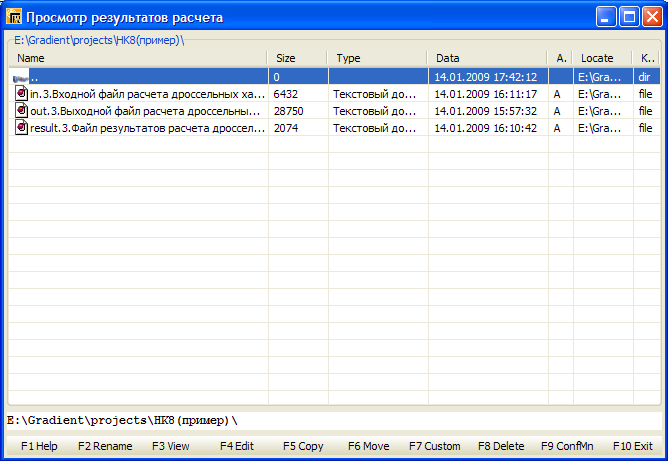Screen dimensions: 668x461
Task: Choose F3 View
Action: [x=170, y=446]
